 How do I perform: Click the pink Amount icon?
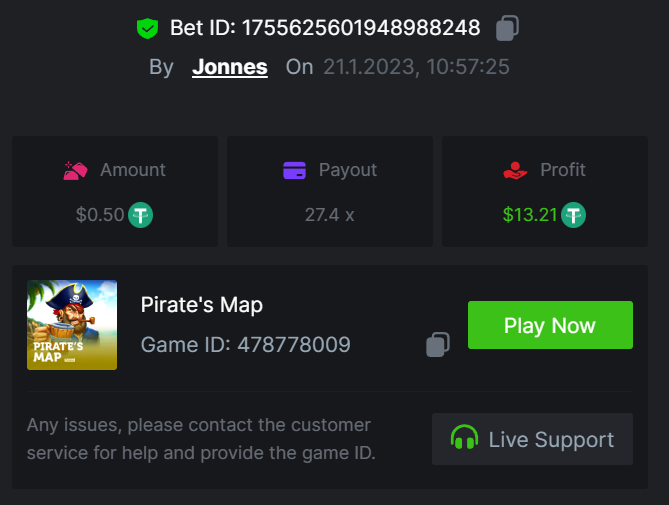click(75, 170)
